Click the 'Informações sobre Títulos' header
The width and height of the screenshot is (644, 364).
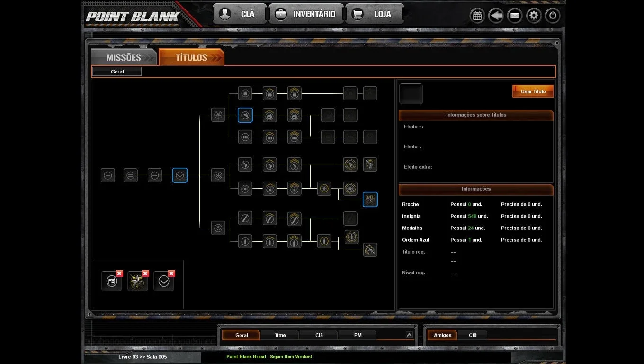[476, 115]
